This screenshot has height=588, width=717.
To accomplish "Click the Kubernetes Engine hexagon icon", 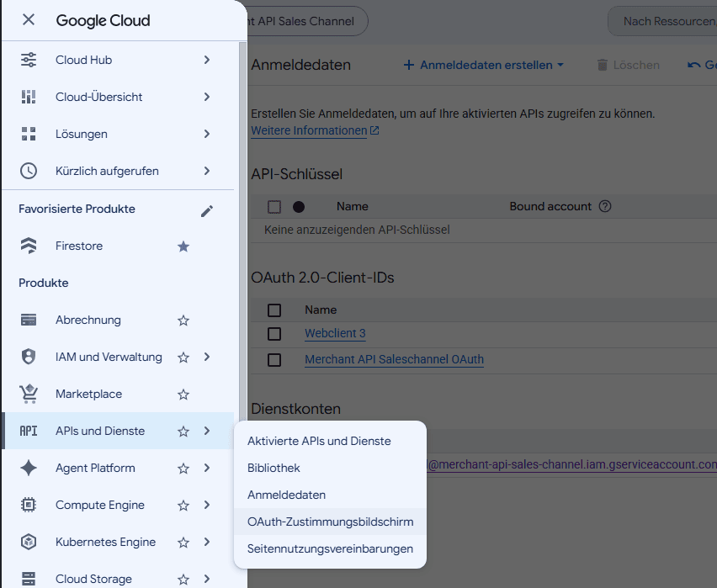I will coord(29,543).
